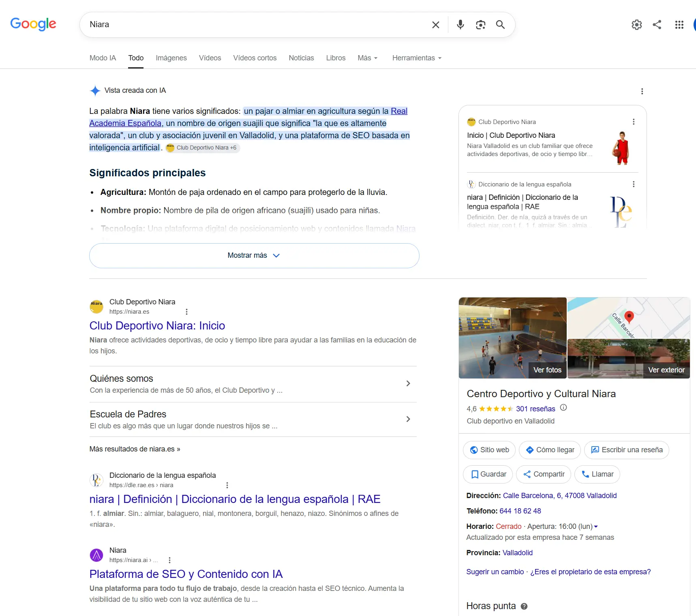Open three-dot menu beside niara.ai result
This screenshot has height=616, width=696.
pyautogui.click(x=169, y=560)
